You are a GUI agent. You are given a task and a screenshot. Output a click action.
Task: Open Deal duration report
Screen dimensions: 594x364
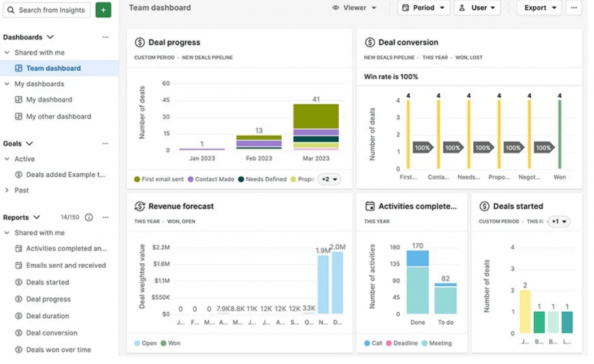(x=48, y=315)
